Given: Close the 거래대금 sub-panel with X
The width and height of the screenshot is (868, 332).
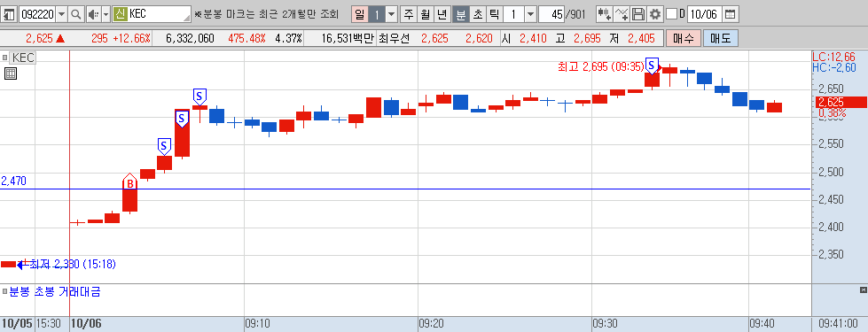Looking at the screenshot, I should (x=863, y=290).
